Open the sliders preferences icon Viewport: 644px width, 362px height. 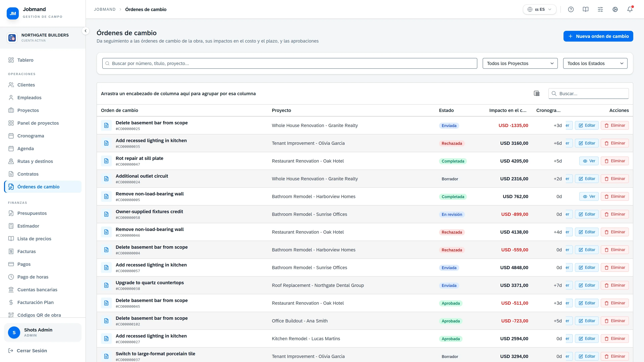pyautogui.click(x=600, y=10)
